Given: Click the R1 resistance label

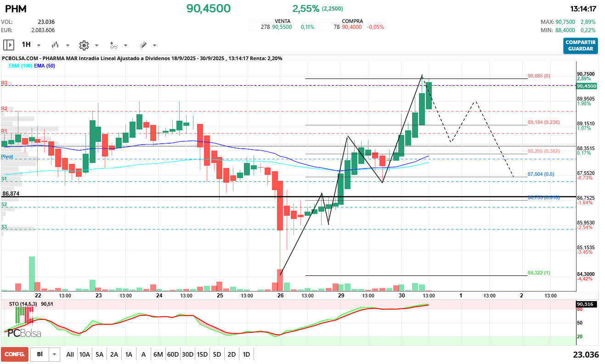Looking at the screenshot, I should (4, 131).
